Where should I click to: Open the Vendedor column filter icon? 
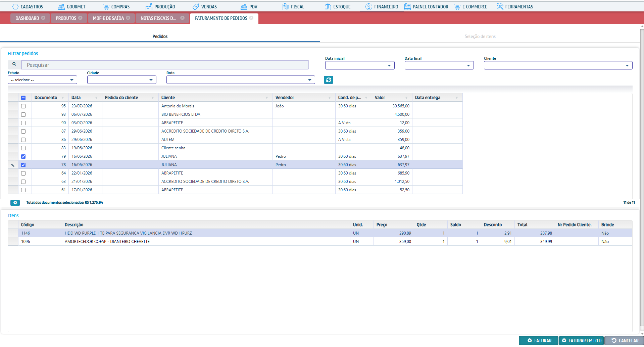330,98
